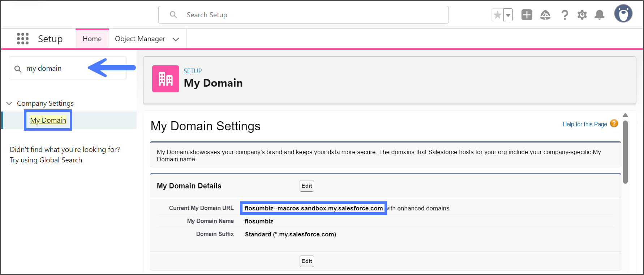644x275 pixels.
Task: View the Notifications bell
Action: tap(600, 15)
